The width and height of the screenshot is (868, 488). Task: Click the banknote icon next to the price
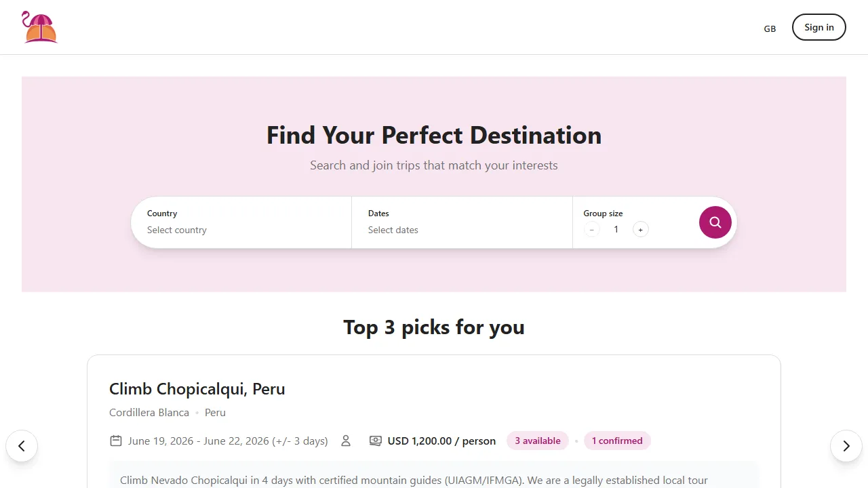pos(376,441)
